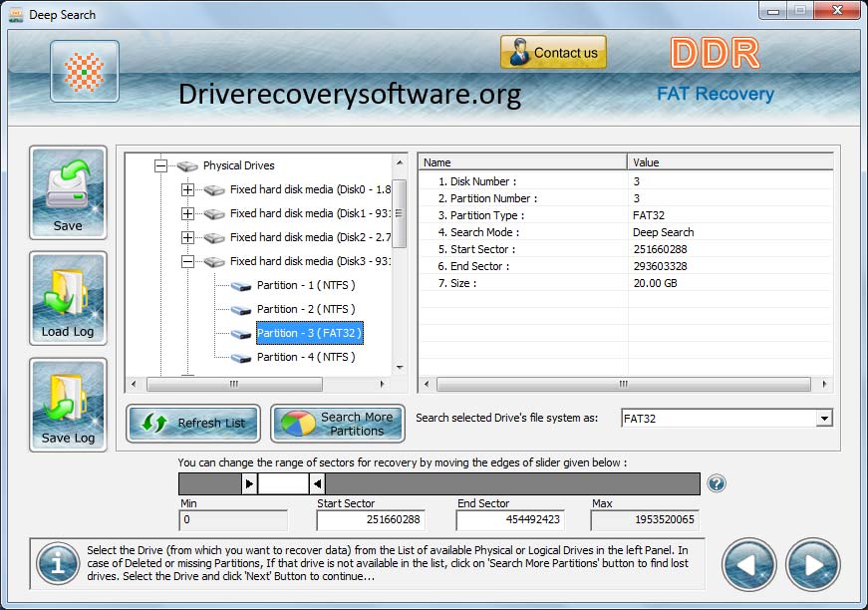Click the Name column header
Viewport: 868px width, 610px height.
(x=522, y=162)
